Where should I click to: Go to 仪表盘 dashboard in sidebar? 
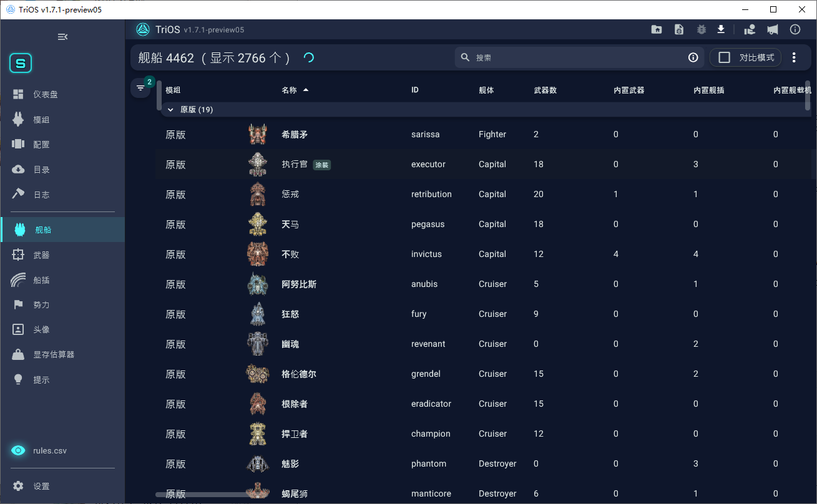(62, 94)
